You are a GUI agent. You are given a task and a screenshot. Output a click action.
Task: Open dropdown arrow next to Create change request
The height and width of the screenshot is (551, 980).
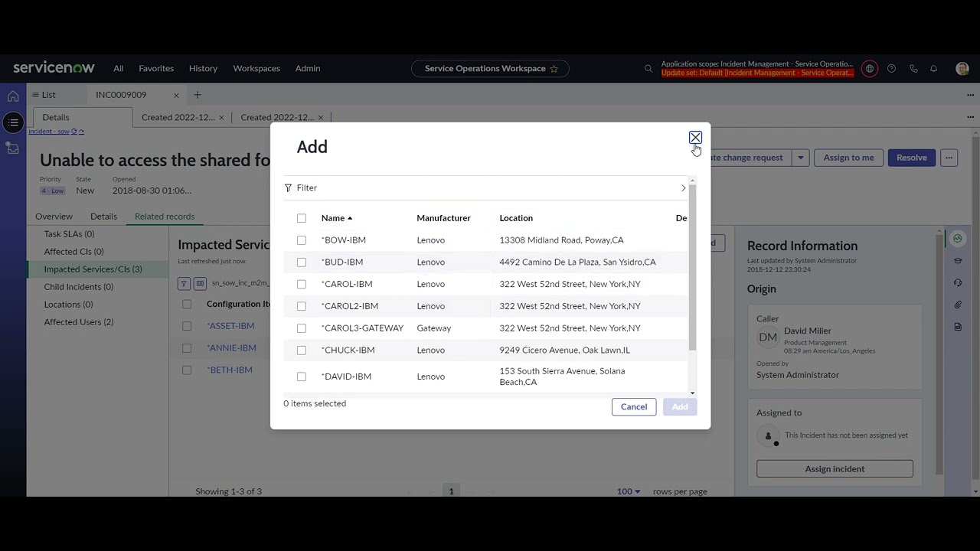pyautogui.click(x=801, y=158)
